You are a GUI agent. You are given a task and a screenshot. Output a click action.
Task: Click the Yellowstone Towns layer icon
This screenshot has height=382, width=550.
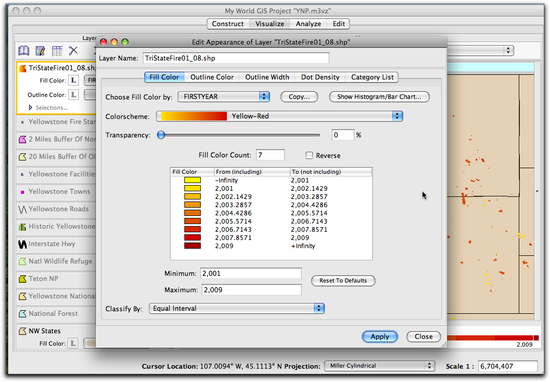coord(22,192)
